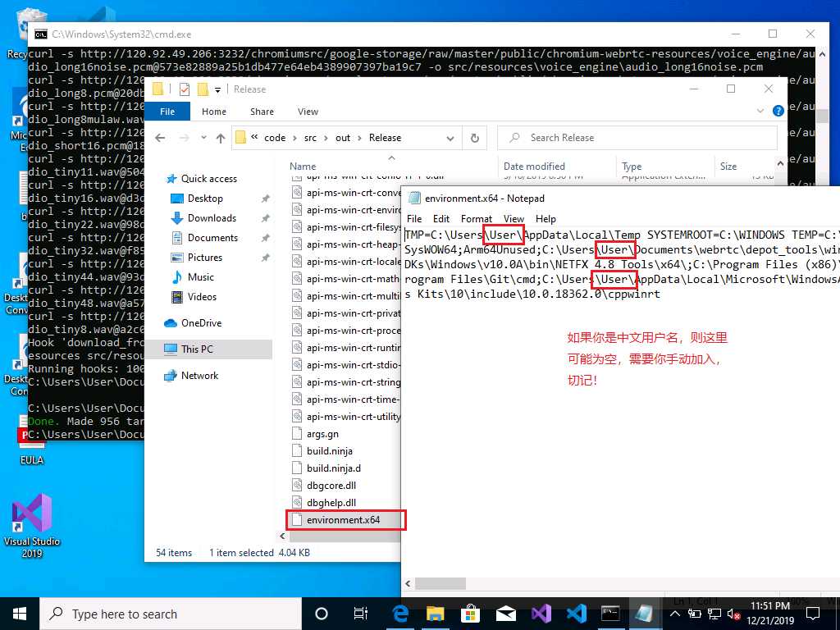840x630 pixels.
Task: Open Visual Studio Code from taskbar
Action: (x=576, y=614)
